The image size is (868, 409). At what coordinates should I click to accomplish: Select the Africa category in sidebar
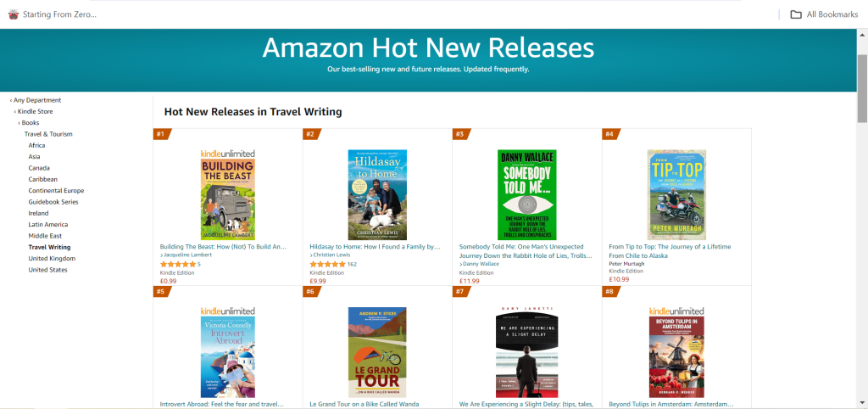(36, 145)
